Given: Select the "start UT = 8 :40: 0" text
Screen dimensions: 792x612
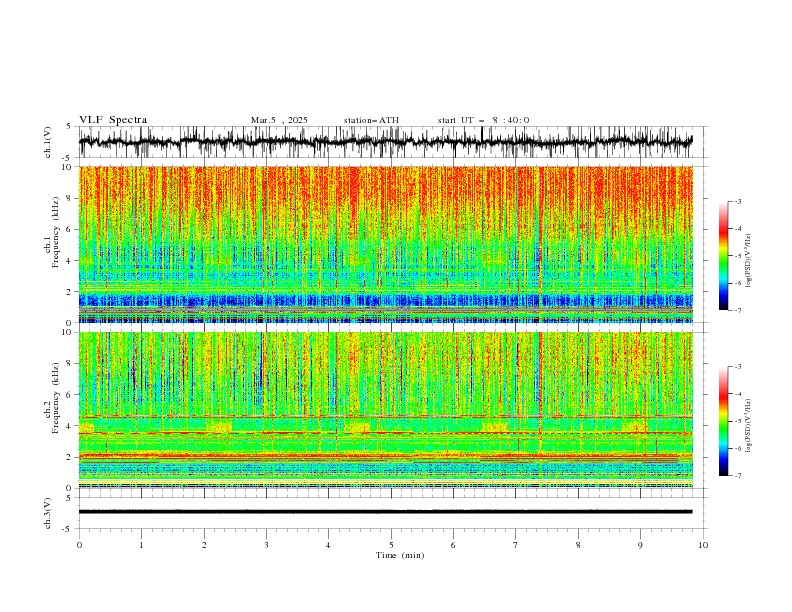Looking at the screenshot, I should pyautogui.click(x=483, y=120).
